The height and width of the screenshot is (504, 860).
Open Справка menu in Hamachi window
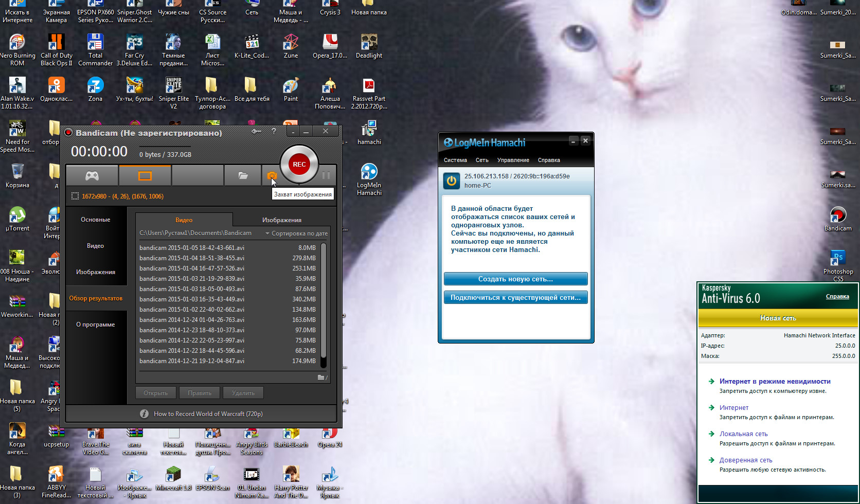point(549,160)
